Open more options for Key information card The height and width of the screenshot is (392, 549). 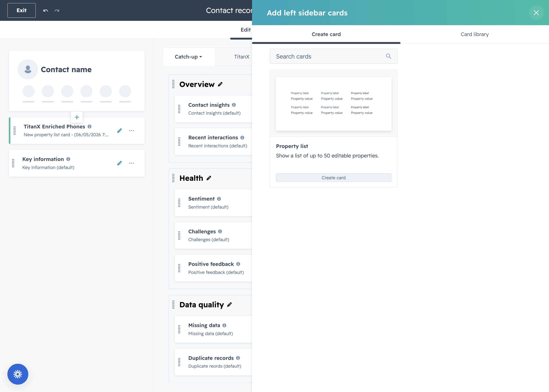pyautogui.click(x=131, y=163)
